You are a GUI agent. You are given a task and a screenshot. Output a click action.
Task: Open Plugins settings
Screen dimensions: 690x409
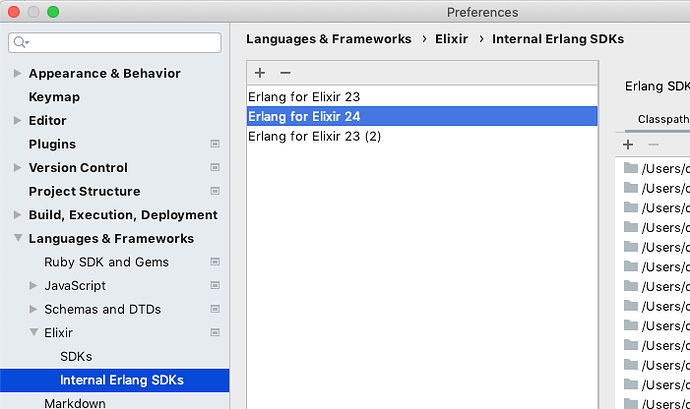point(52,144)
